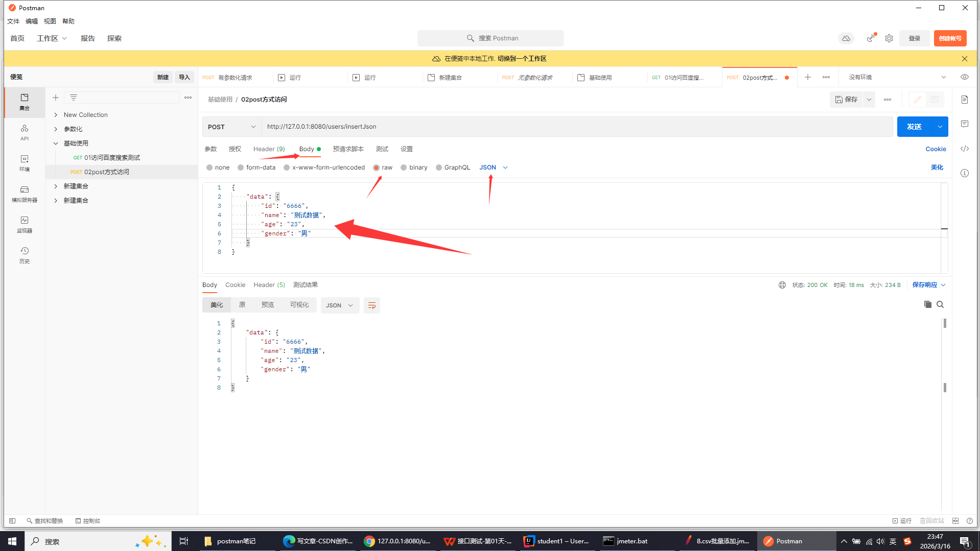Viewport: 980px width, 551px height.
Task: Open the tab bar three-dot menu
Action: point(826,77)
